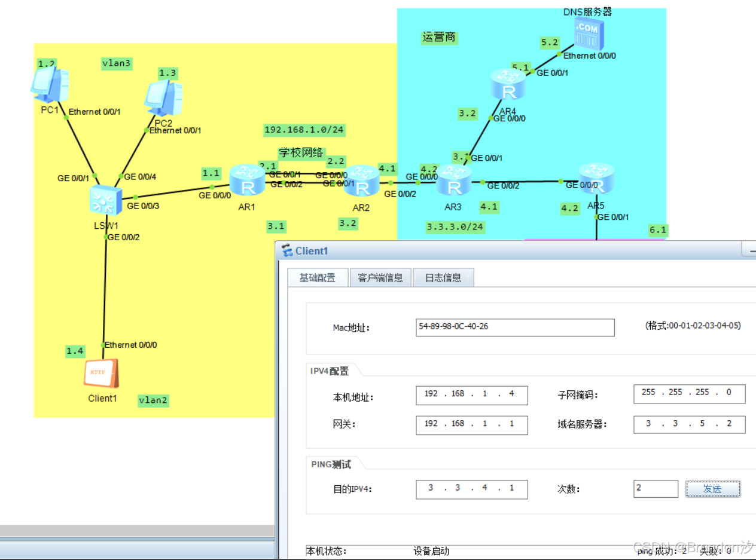Click the 学校网络 label
This screenshot has width=756, height=560.
coord(301,152)
